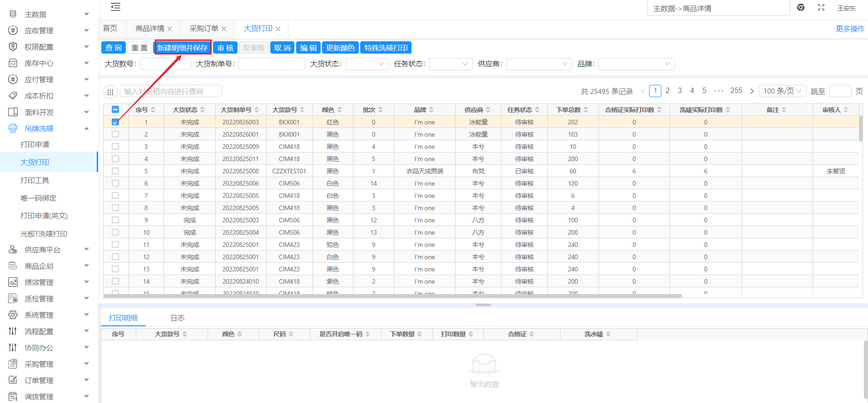The image size is (868, 403).
Task: Click the 系统管理 gear icon
Action: tap(13, 315)
